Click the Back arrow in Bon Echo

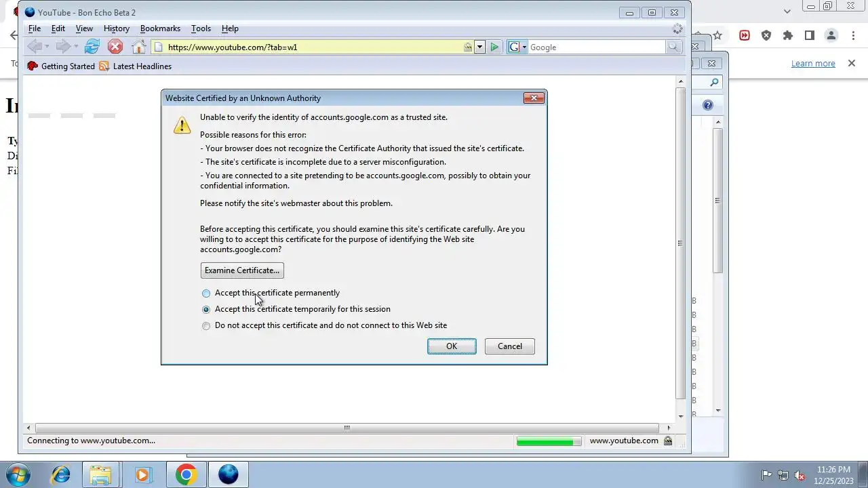pyautogui.click(x=35, y=47)
